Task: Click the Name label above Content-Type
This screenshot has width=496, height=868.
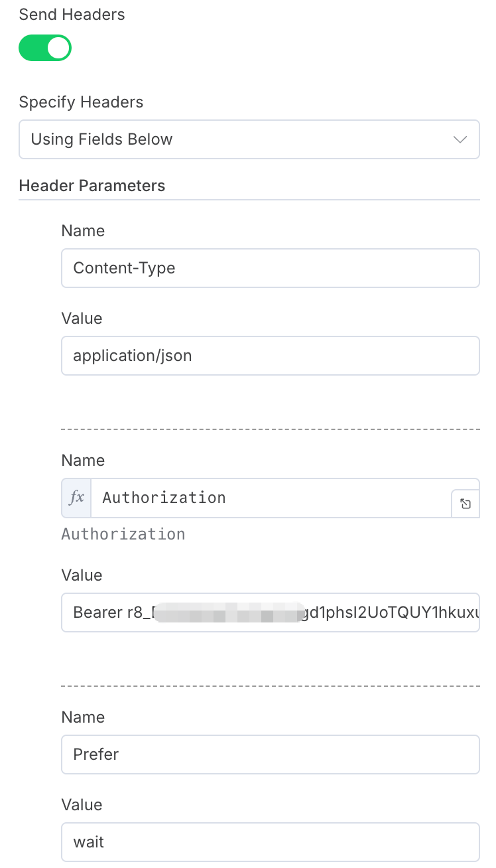Action: [x=83, y=231]
